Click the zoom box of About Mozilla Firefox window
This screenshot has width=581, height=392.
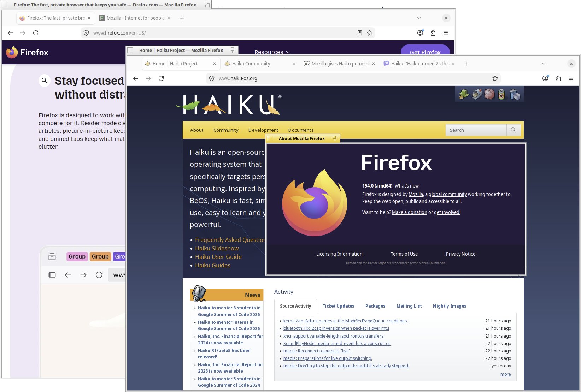[335, 138]
